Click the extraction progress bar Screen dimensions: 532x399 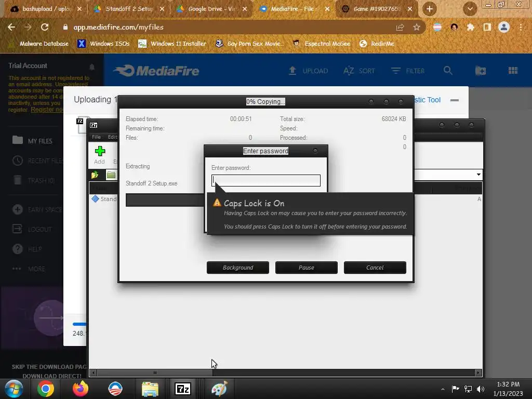(x=165, y=200)
